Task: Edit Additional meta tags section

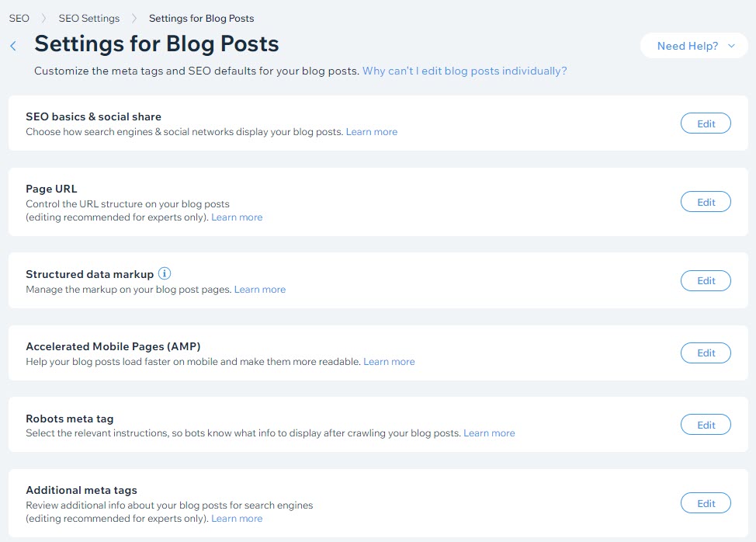Action: click(x=706, y=503)
